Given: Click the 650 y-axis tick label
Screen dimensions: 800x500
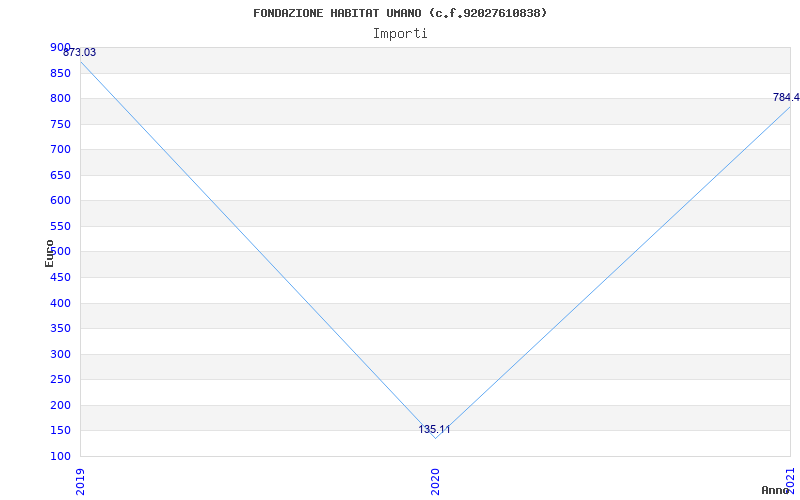Looking at the screenshot, I should (x=60, y=176).
